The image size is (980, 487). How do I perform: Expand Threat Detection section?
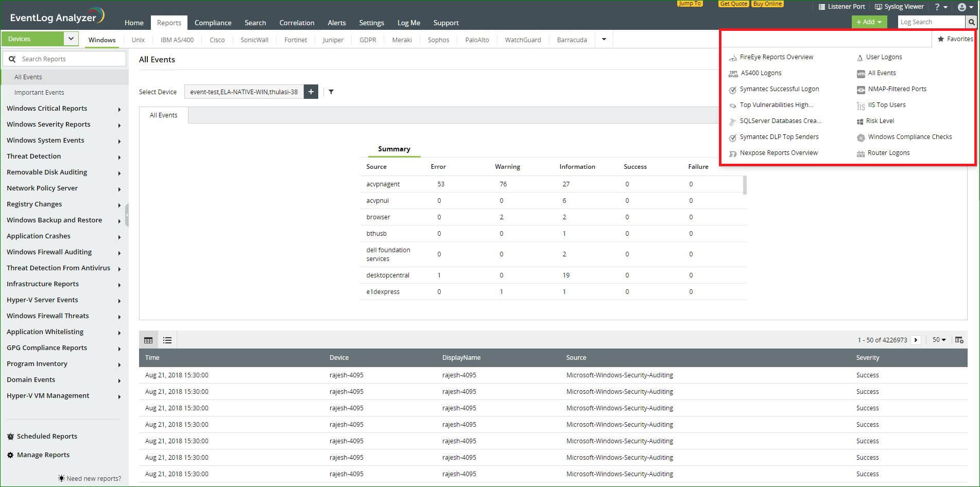[119, 158]
